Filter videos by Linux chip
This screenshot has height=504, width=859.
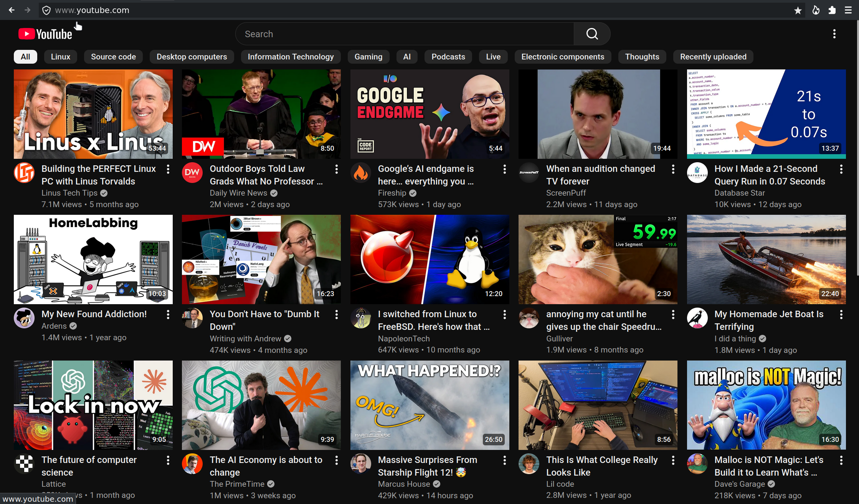[61, 57]
